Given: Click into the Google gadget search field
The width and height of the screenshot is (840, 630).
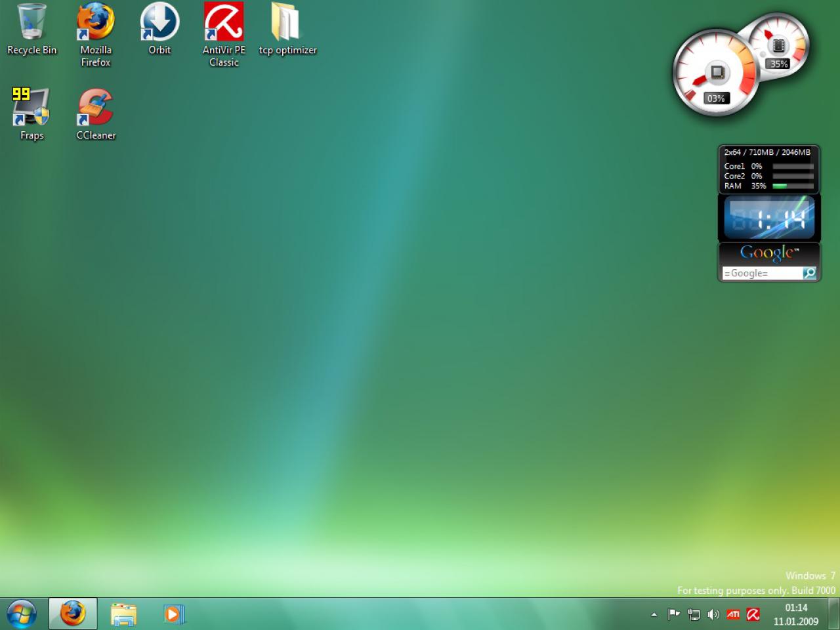Looking at the screenshot, I should point(762,273).
